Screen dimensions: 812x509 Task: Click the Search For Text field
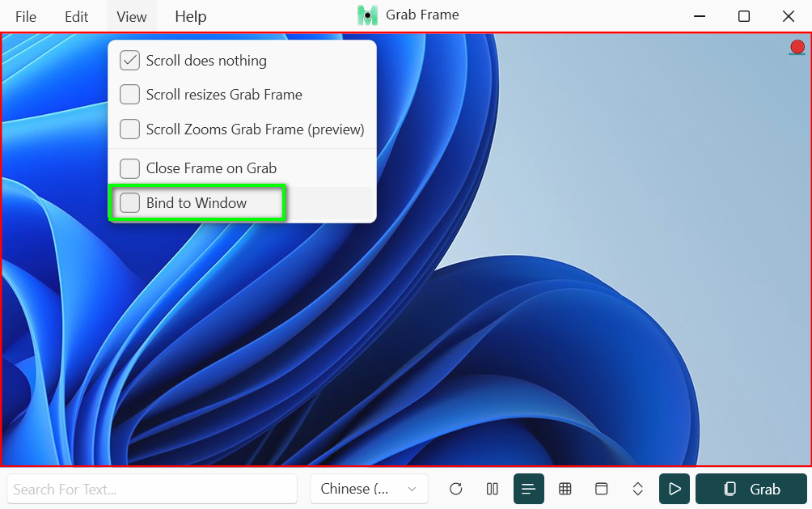click(152, 489)
